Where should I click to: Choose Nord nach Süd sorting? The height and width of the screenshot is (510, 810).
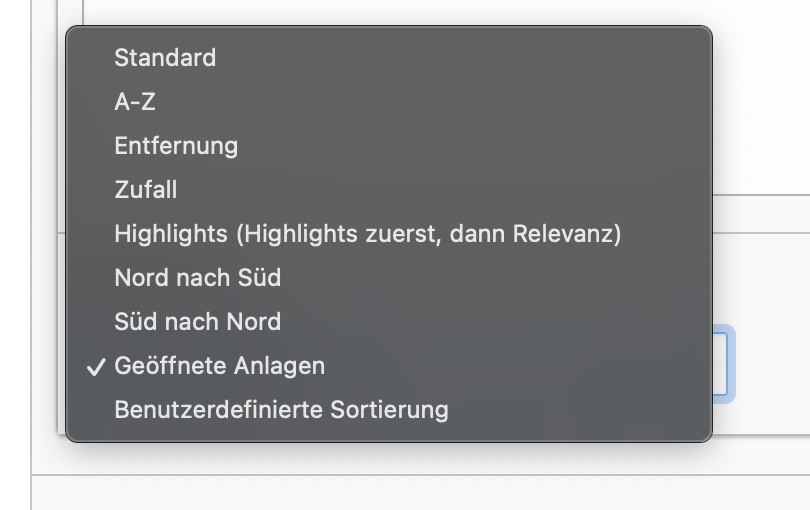[389, 277]
